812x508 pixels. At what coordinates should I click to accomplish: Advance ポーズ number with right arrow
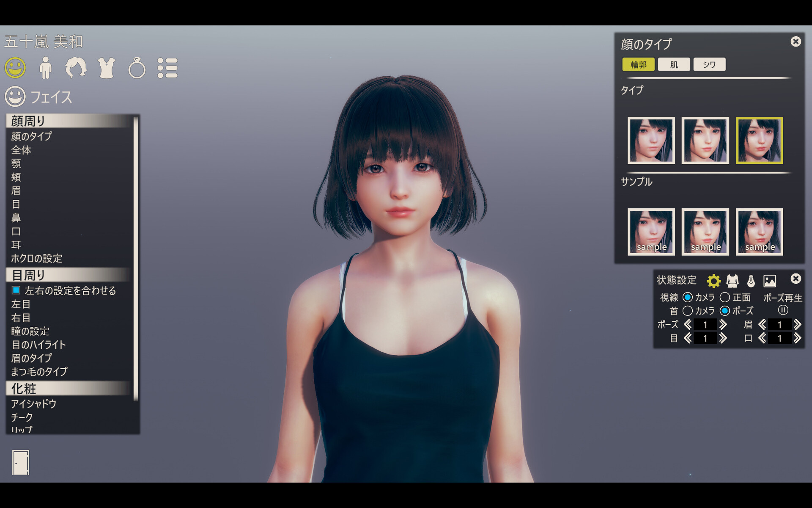click(x=723, y=325)
